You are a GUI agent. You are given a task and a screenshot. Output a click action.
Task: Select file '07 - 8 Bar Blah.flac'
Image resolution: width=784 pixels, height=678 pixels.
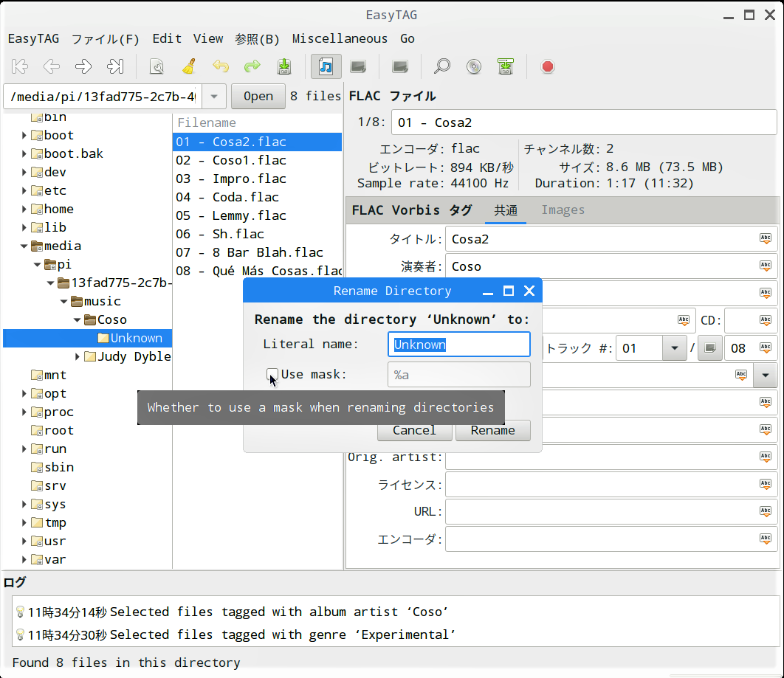258,253
